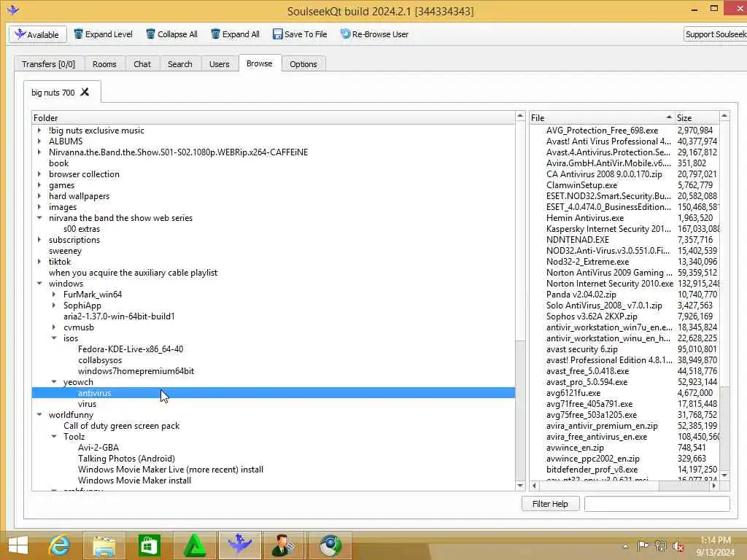747x560 pixels.
Task: Click the Collapse All toolbar icon
Action: (x=150, y=34)
